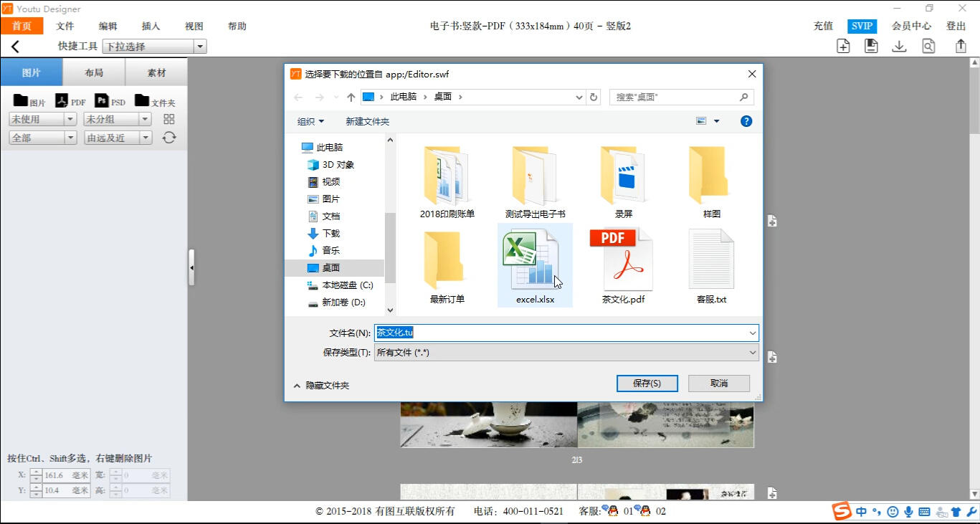Click the grid view icon in left panel
The width and height of the screenshot is (980, 524).
168,119
